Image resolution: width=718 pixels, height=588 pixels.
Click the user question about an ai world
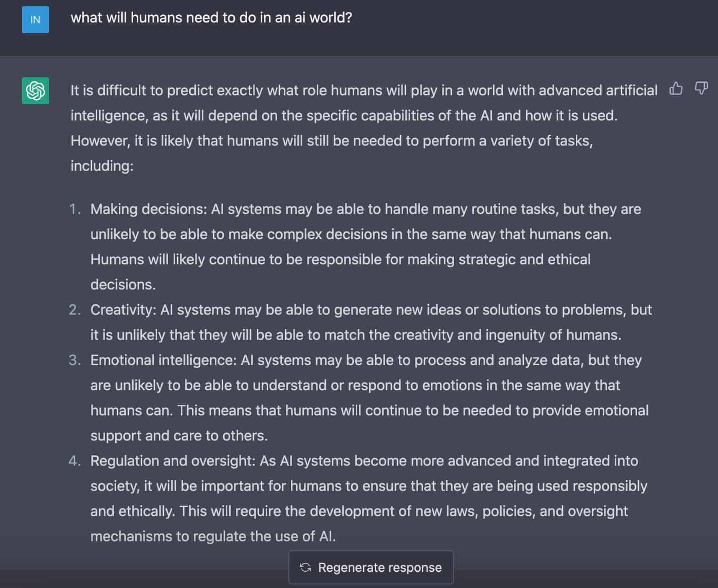pyautogui.click(x=211, y=18)
